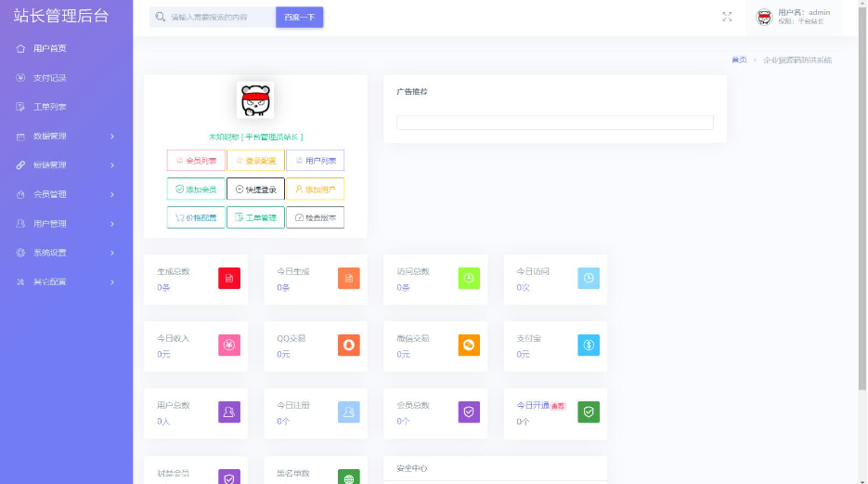Screen dimensions: 868x484
Task: Click the pink 今日收入 yen icon
Action: pos(229,345)
